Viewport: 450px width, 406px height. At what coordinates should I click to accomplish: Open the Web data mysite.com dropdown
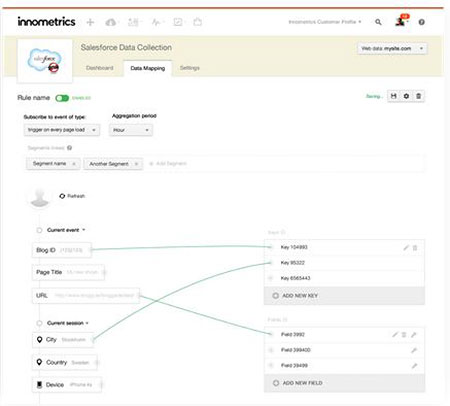point(392,49)
